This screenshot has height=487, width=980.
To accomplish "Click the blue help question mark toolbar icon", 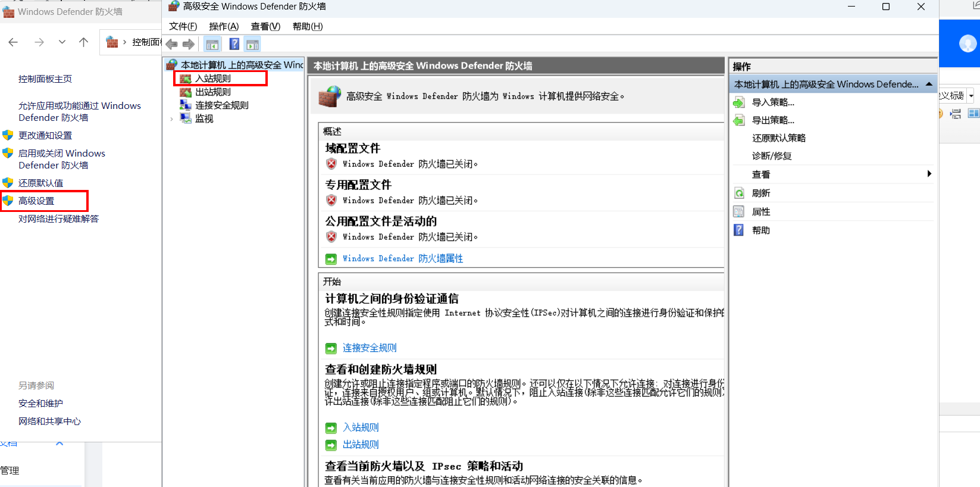I will pos(234,44).
